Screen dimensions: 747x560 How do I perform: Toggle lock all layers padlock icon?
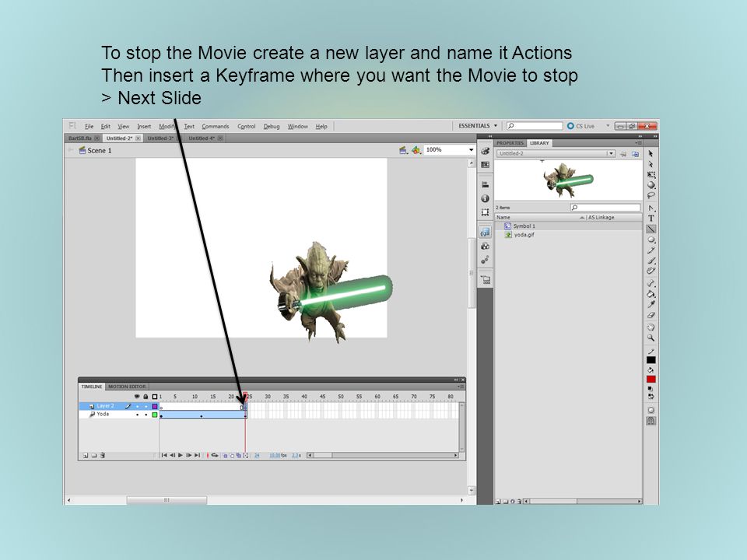pyautogui.click(x=146, y=397)
